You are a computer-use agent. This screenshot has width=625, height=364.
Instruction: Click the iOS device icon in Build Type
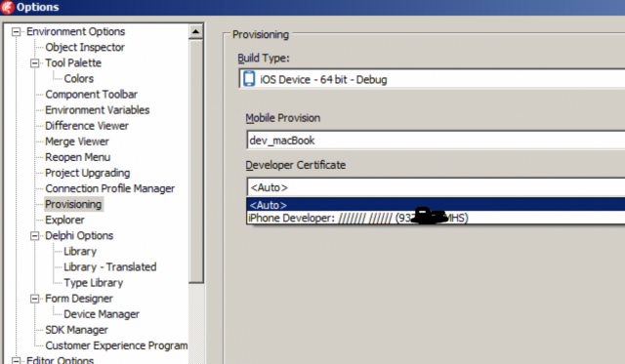[249, 79]
